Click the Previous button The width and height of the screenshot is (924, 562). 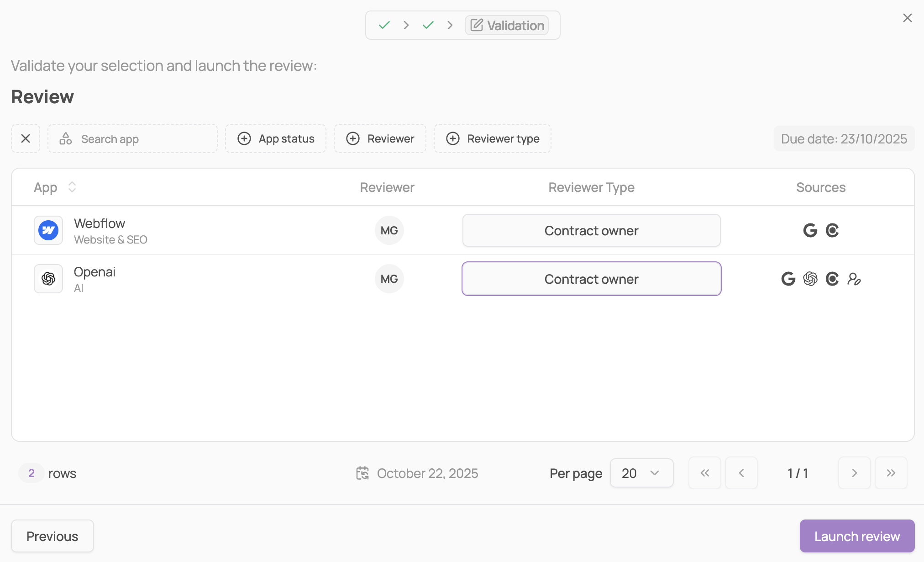pos(52,536)
